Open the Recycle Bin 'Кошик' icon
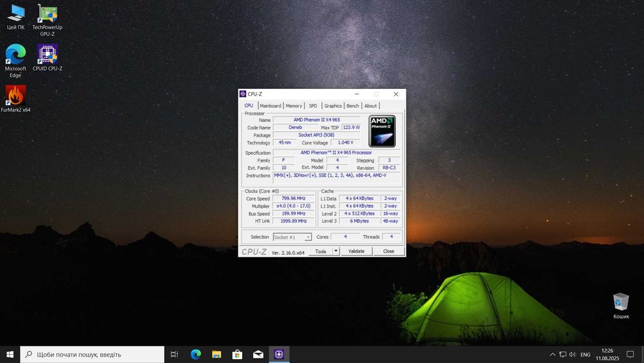The image size is (644, 363). [621, 306]
